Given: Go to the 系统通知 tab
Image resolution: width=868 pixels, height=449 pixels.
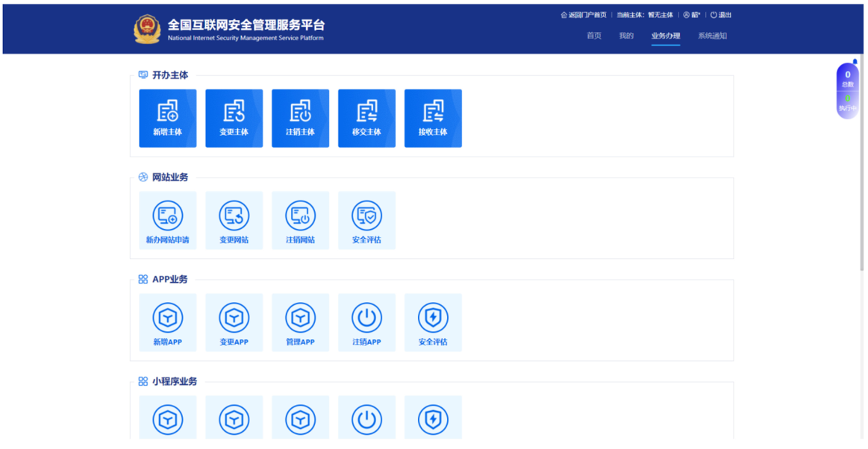Looking at the screenshot, I should pos(712,36).
